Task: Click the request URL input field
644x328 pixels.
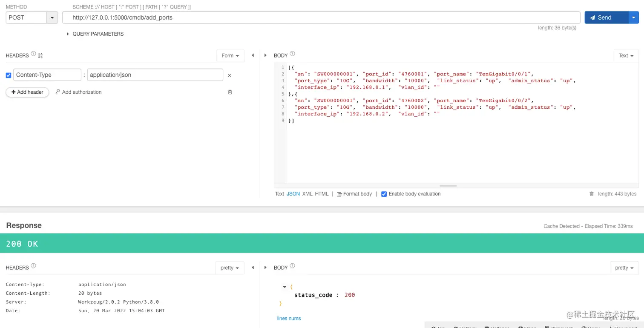Action: (x=321, y=17)
